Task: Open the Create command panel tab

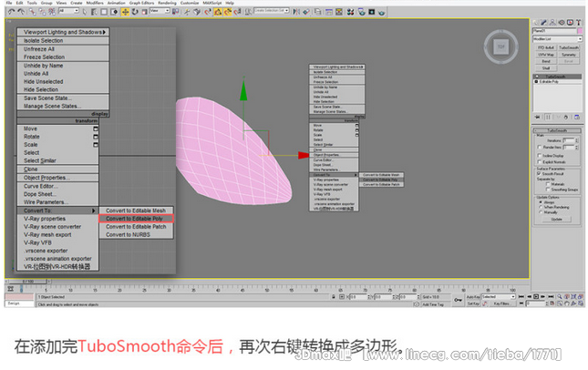Action: [535, 23]
